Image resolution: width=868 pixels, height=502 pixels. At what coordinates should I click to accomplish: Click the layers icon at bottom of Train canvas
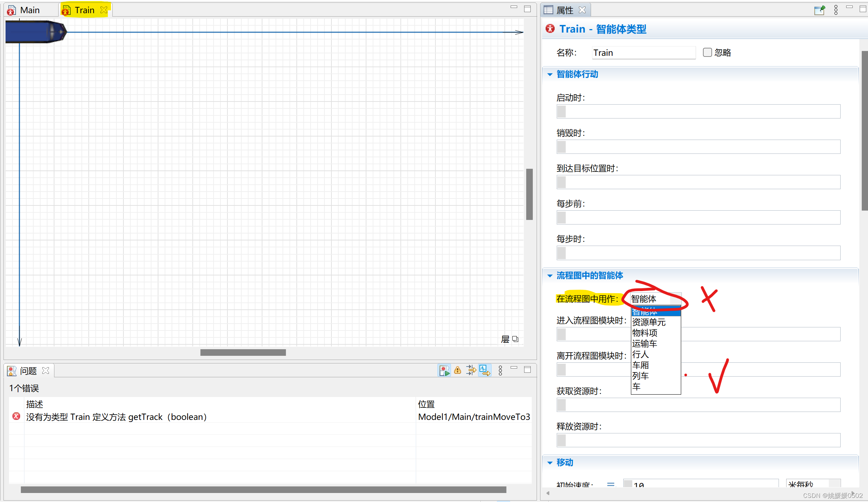pyautogui.click(x=515, y=339)
